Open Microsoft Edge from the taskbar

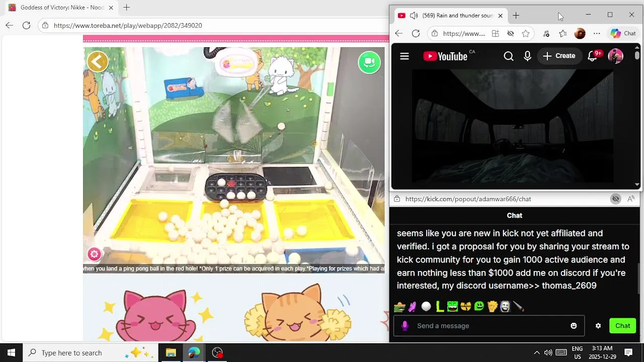[194, 352]
